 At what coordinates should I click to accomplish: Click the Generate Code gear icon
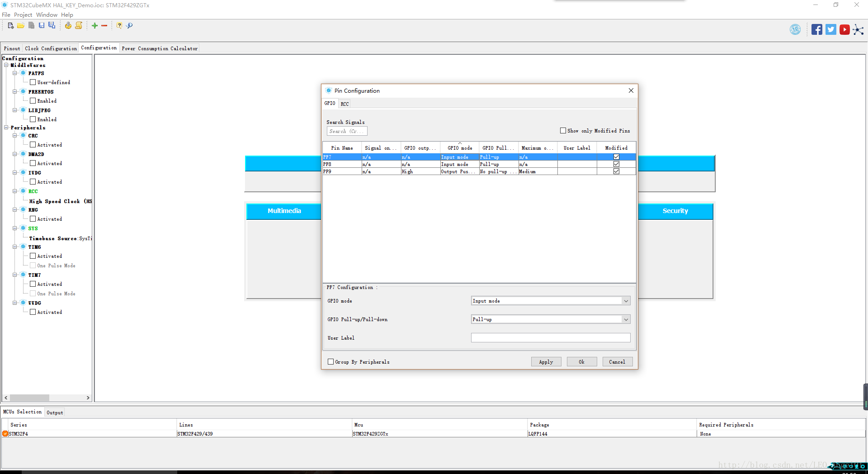(68, 26)
